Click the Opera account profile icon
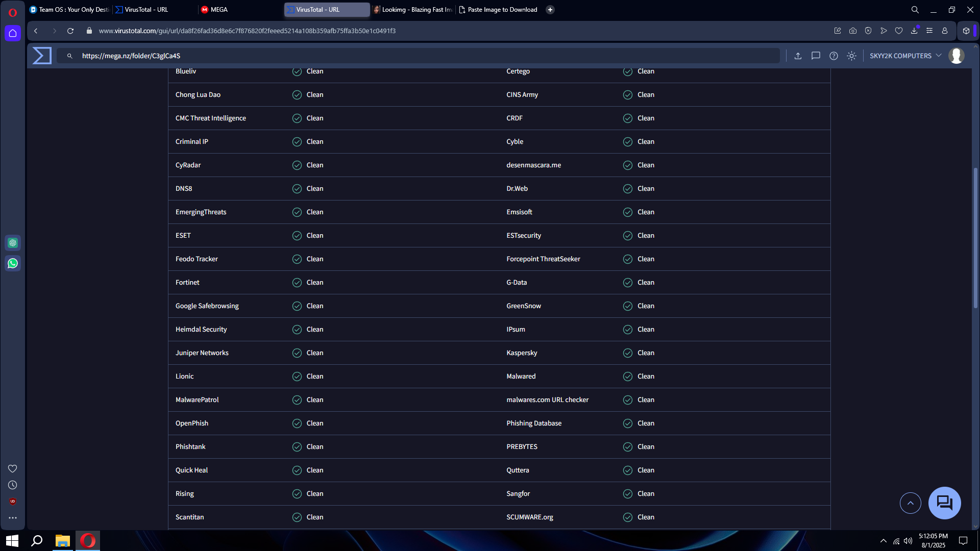Image resolution: width=980 pixels, height=551 pixels. 945,31
